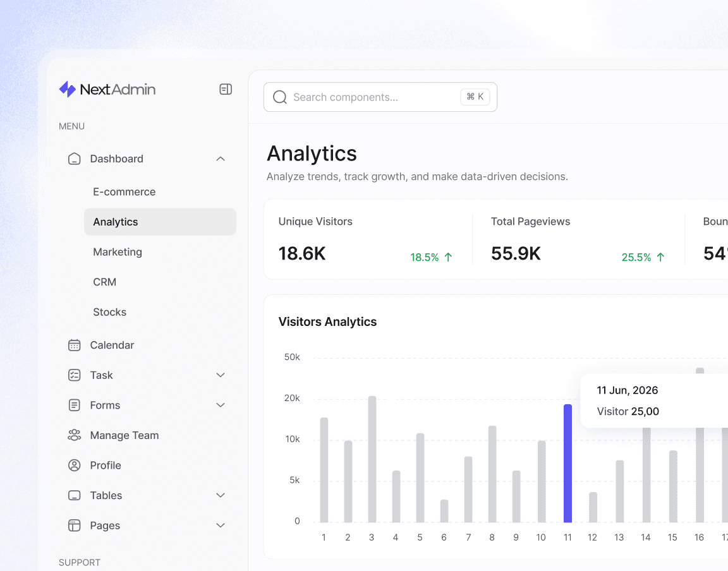
Task: Expand the Tables menu chevron
Action: click(x=221, y=495)
